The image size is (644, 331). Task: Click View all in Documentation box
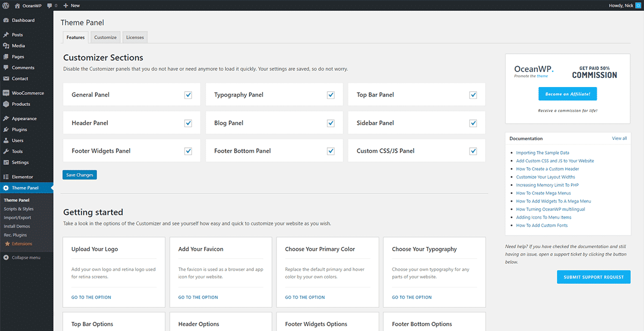click(x=619, y=139)
